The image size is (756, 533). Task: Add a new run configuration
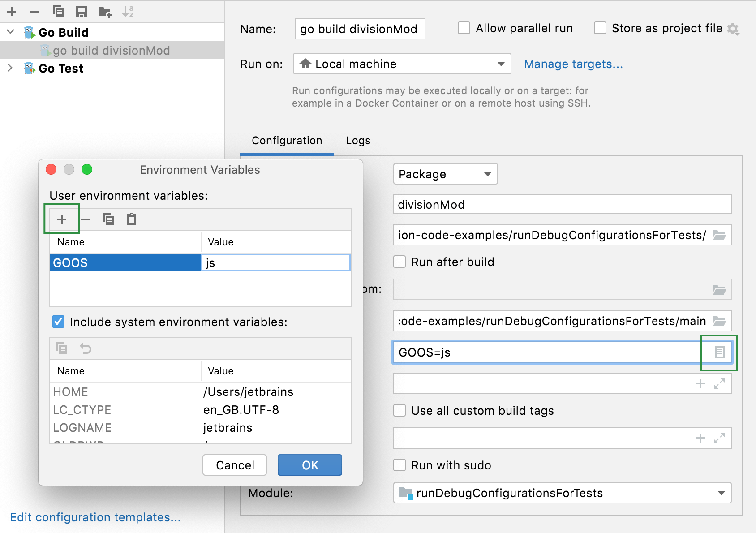[x=11, y=12]
